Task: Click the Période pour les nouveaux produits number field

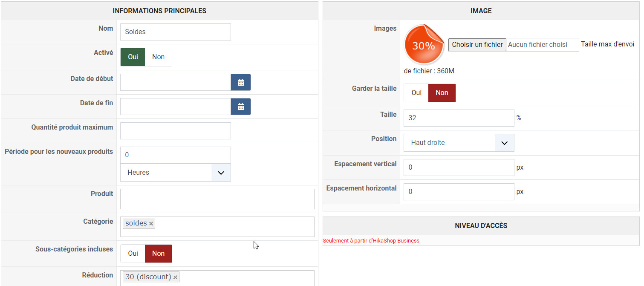Action: click(x=176, y=155)
